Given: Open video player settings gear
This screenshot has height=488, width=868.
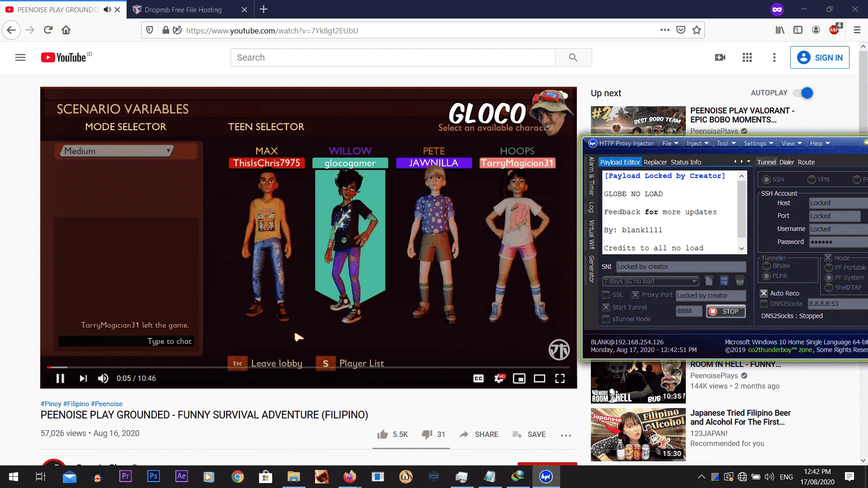Looking at the screenshot, I should point(499,379).
